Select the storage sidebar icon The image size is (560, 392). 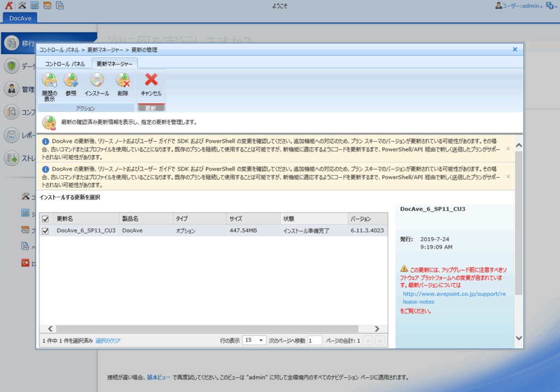pyautogui.click(x=11, y=158)
